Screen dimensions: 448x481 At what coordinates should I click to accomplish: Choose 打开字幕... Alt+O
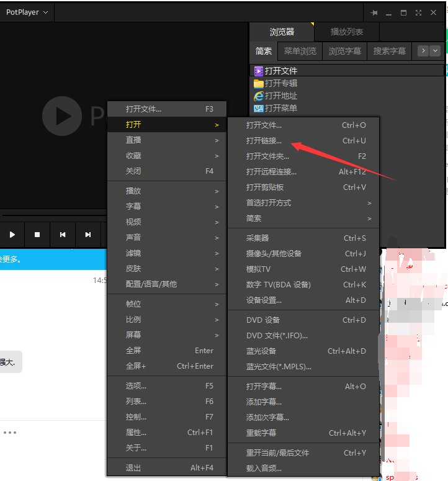(303, 387)
